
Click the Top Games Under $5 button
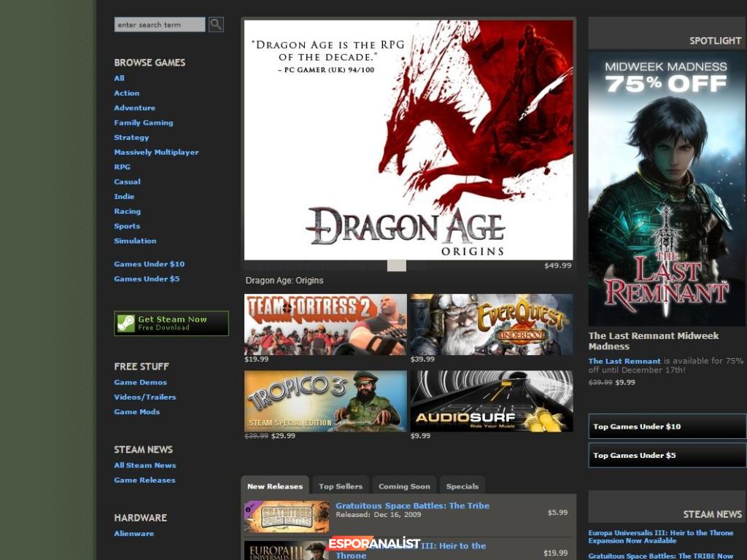click(667, 455)
